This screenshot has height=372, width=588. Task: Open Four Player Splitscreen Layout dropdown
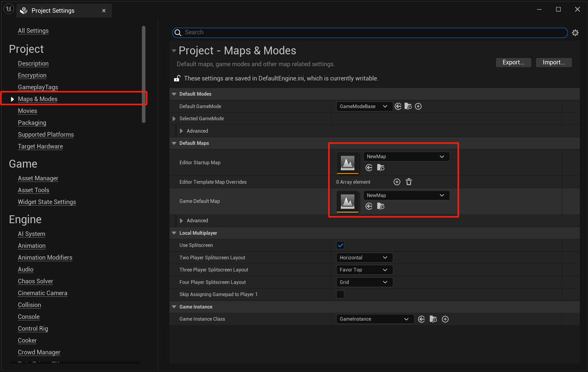[364, 282]
